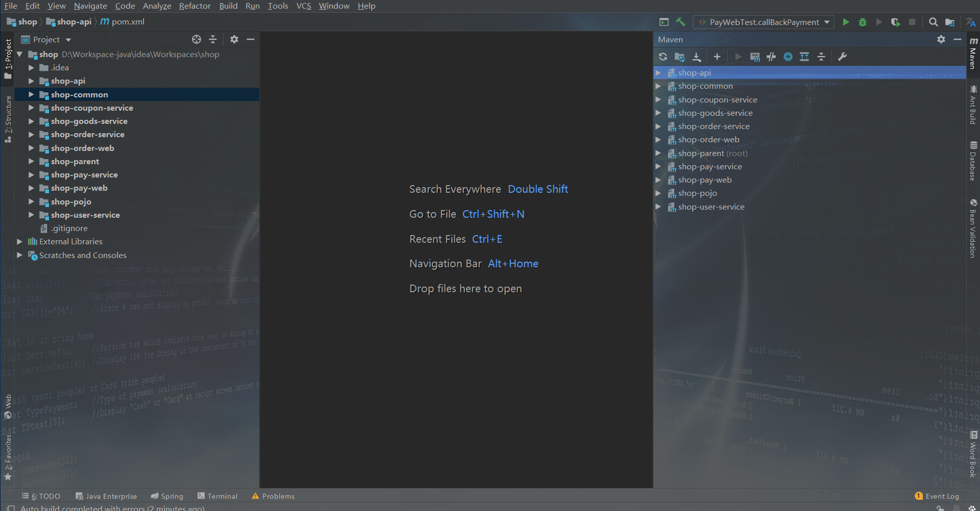Open the Java Enterprise tool tab
This screenshot has height=511, width=980.
pos(106,496)
